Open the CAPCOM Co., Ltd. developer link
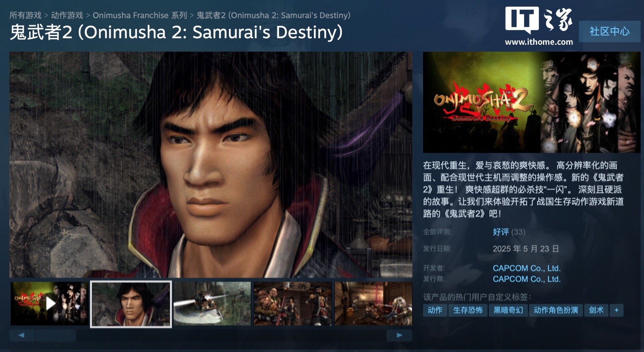Image resolution: width=644 pixels, height=352 pixels. [x=526, y=268]
